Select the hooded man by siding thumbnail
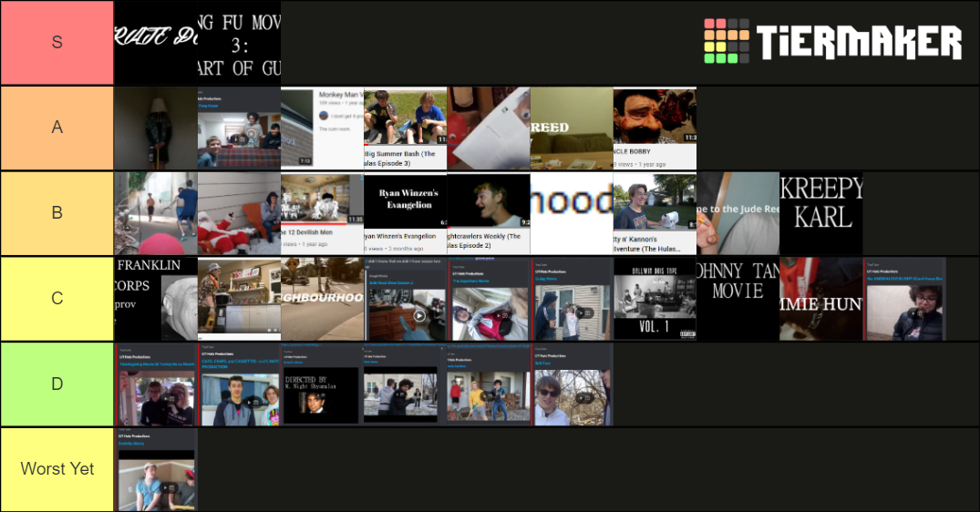This screenshot has height=512, width=980. [x=572, y=299]
